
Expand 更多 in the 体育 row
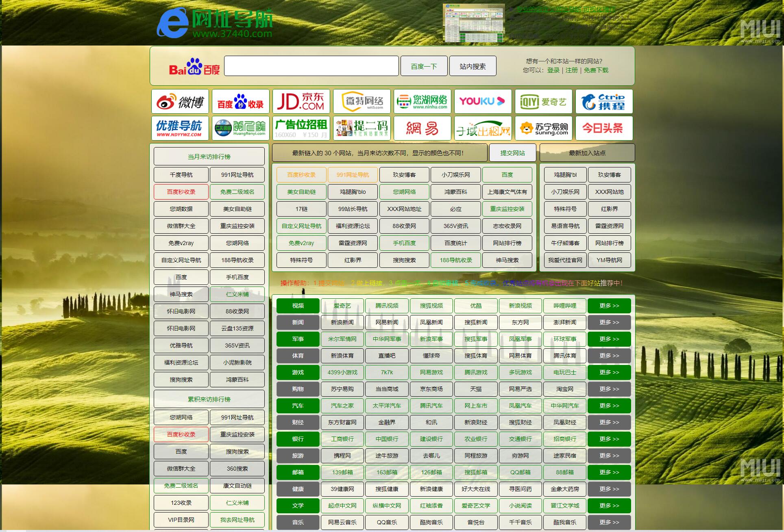609,356
